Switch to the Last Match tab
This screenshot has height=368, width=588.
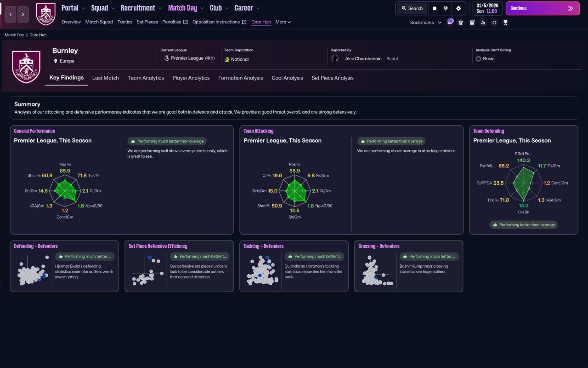pos(106,78)
